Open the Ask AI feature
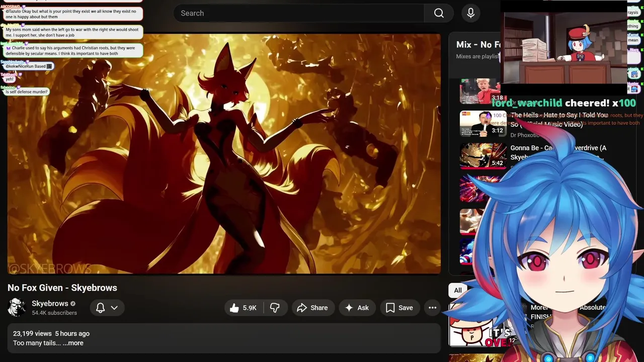Screen dimensions: 644x362 (x=357, y=308)
